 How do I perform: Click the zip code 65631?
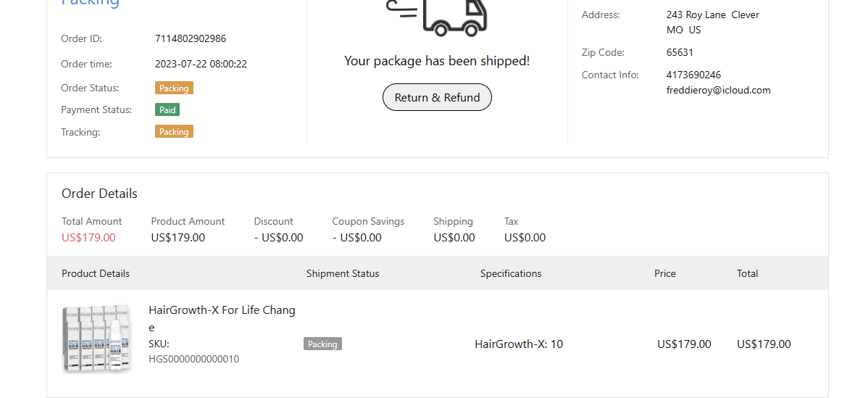pos(680,52)
